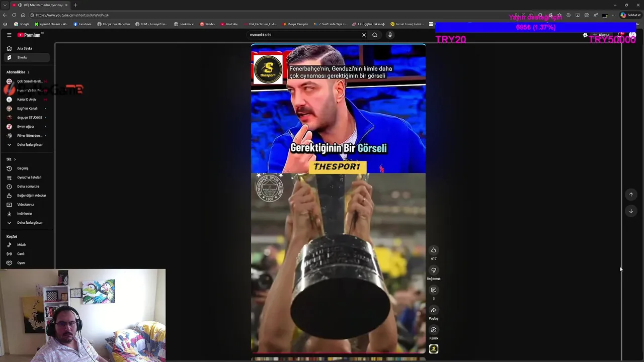Open the YouTube account avatar menu

[632, 35]
